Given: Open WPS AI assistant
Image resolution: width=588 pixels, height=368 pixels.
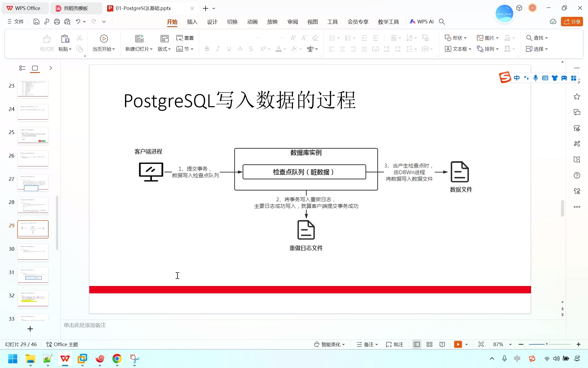Looking at the screenshot, I should (421, 22).
